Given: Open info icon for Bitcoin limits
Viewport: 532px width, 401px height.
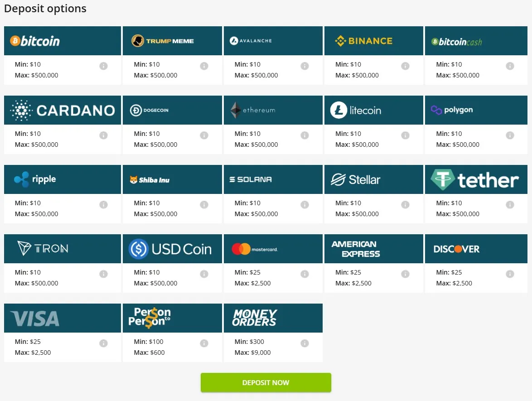Looking at the screenshot, I should coord(103,66).
